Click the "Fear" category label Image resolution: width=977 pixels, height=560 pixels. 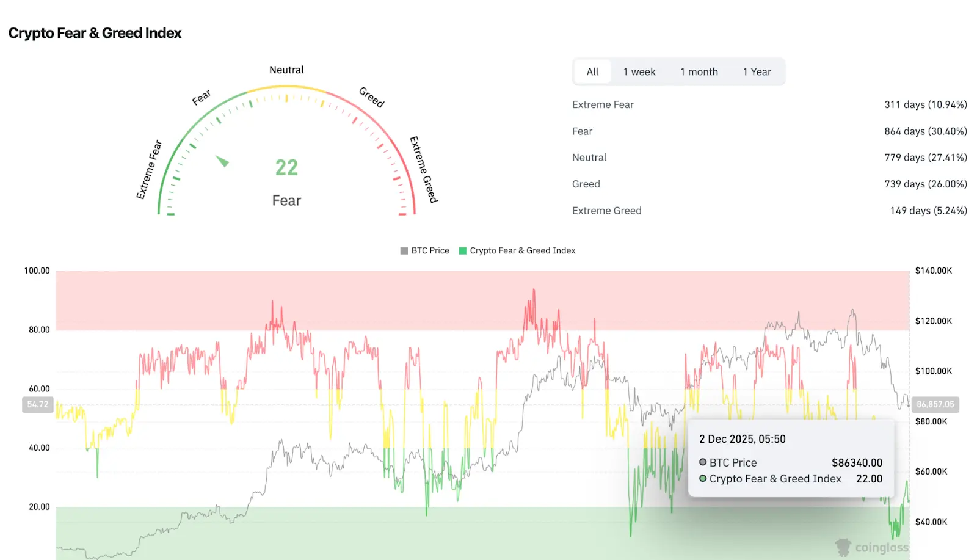(582, 131)
